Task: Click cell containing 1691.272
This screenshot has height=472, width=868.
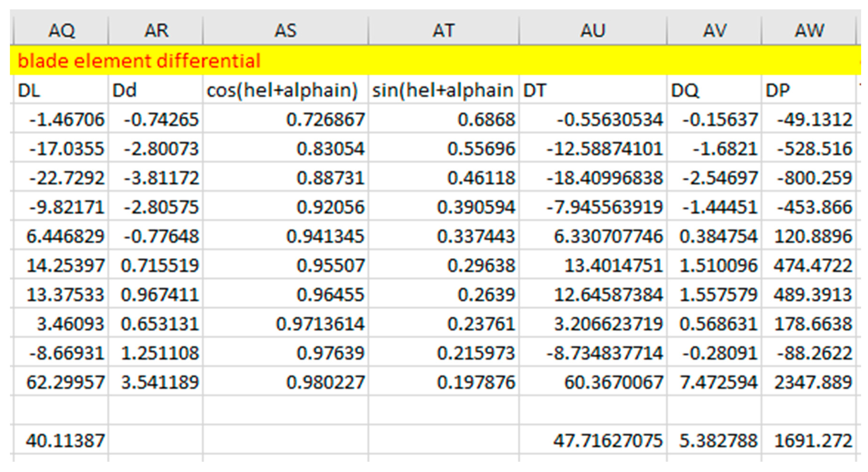Action: coord(813,441)
